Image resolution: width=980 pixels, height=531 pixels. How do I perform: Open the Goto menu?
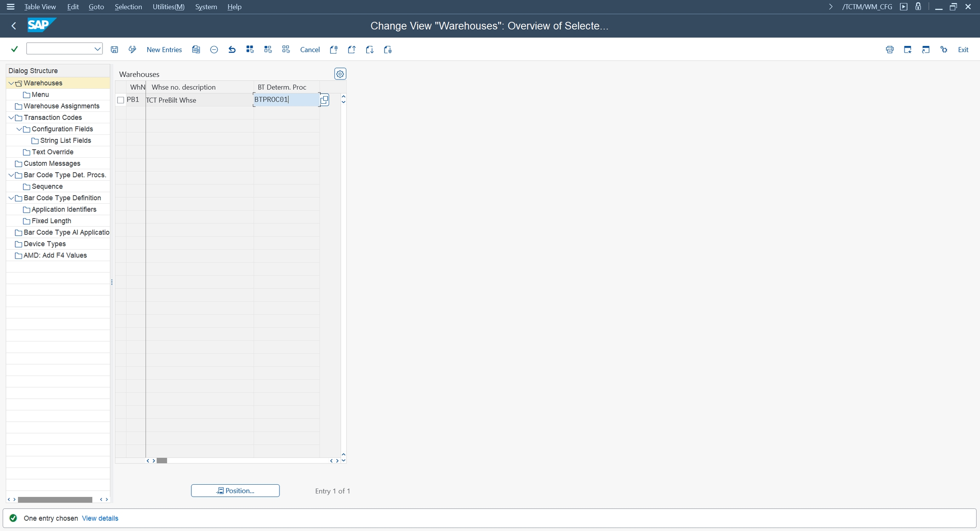(x=96, y=7)
